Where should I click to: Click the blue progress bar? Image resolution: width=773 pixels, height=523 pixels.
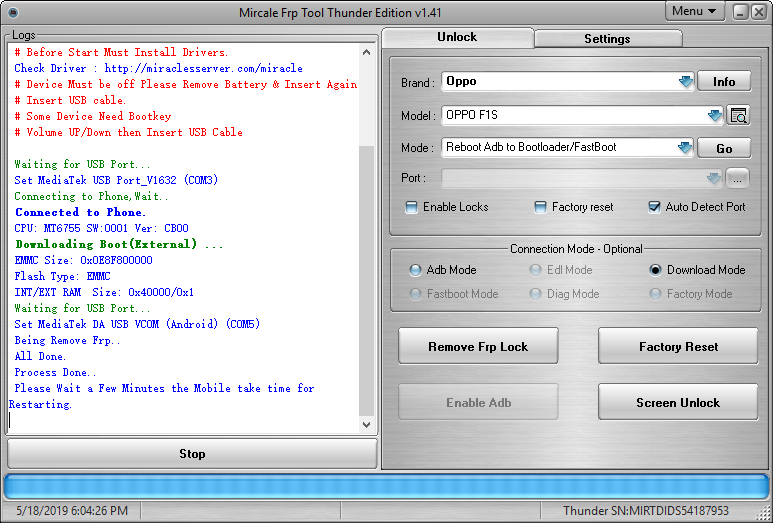[386, 487]
